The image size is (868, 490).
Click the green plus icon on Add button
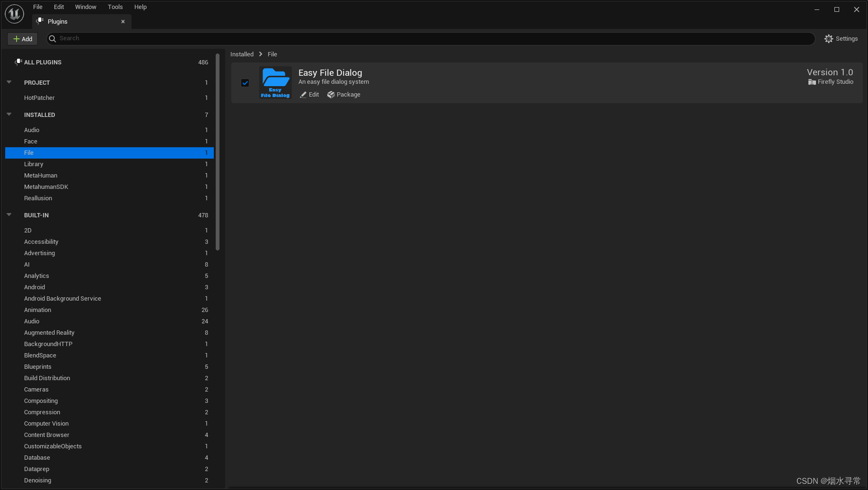pos(17,38)
